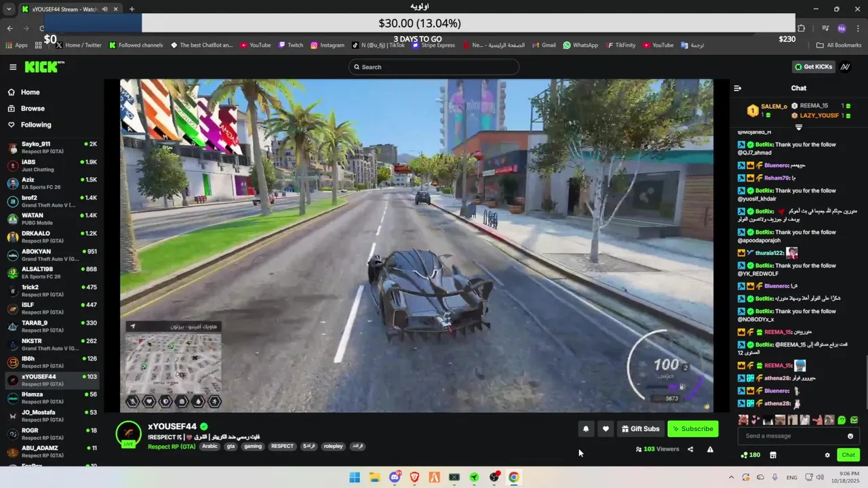Open iABS channel in the sidebar

[52, 165]
